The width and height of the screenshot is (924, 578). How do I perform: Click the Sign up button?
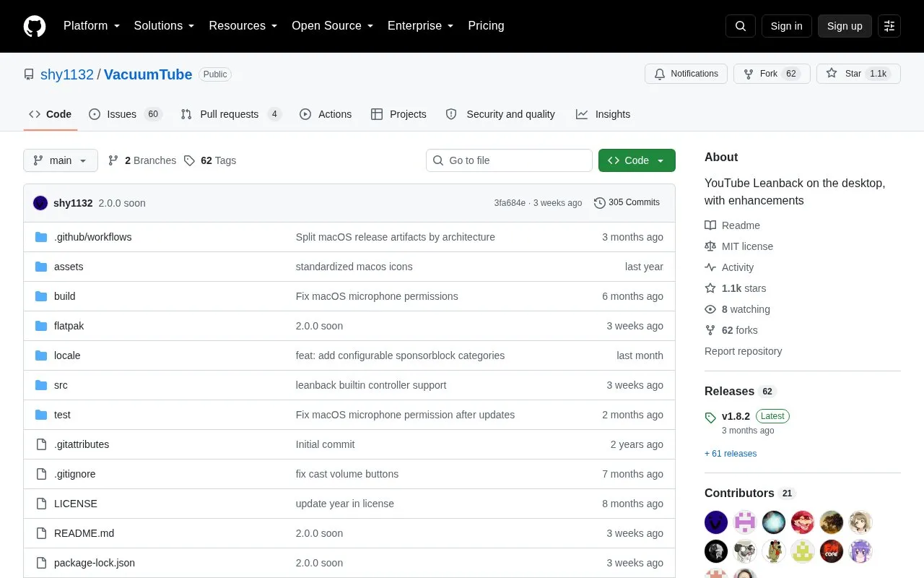coord(845,26)
